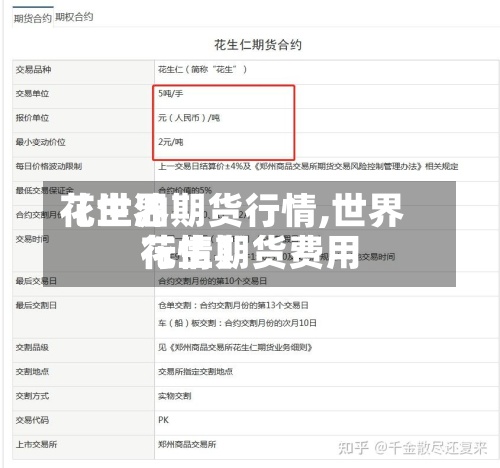
Task: Click the 每日价格波动限制 row label
Action: (49, 166)
